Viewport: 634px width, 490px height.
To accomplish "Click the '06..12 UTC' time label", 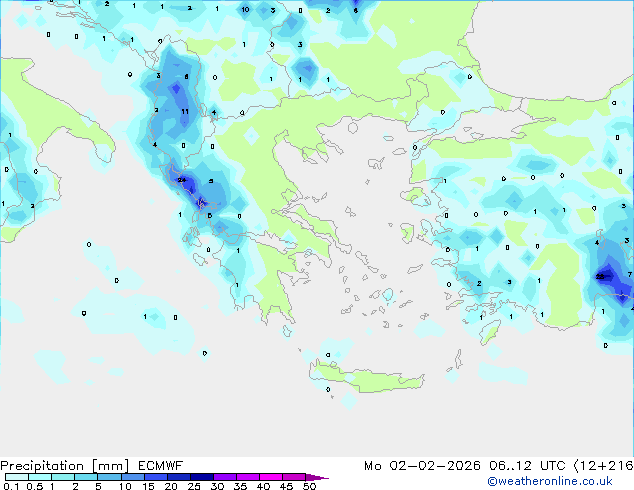I will (527, 466).
